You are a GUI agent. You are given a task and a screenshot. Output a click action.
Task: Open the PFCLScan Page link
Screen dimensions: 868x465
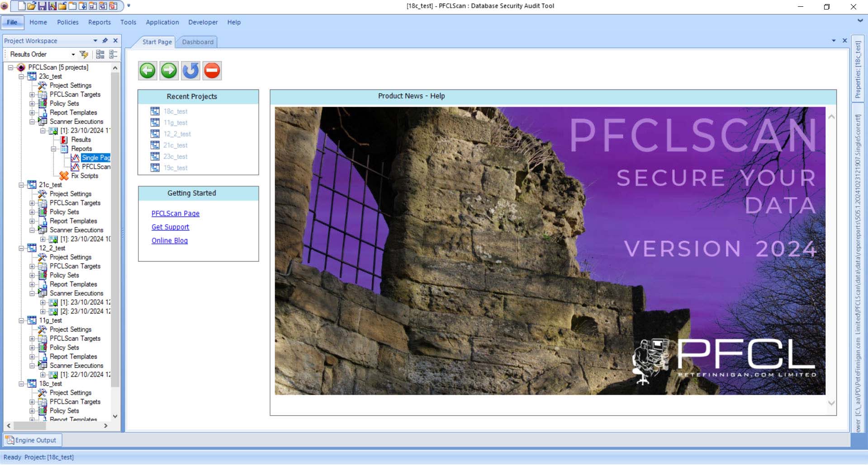[175, 213]
